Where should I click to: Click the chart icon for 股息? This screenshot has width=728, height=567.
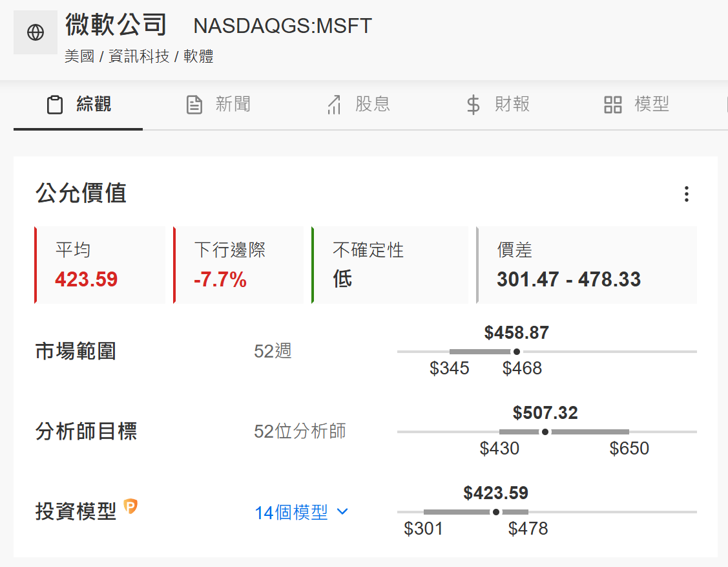334,105
